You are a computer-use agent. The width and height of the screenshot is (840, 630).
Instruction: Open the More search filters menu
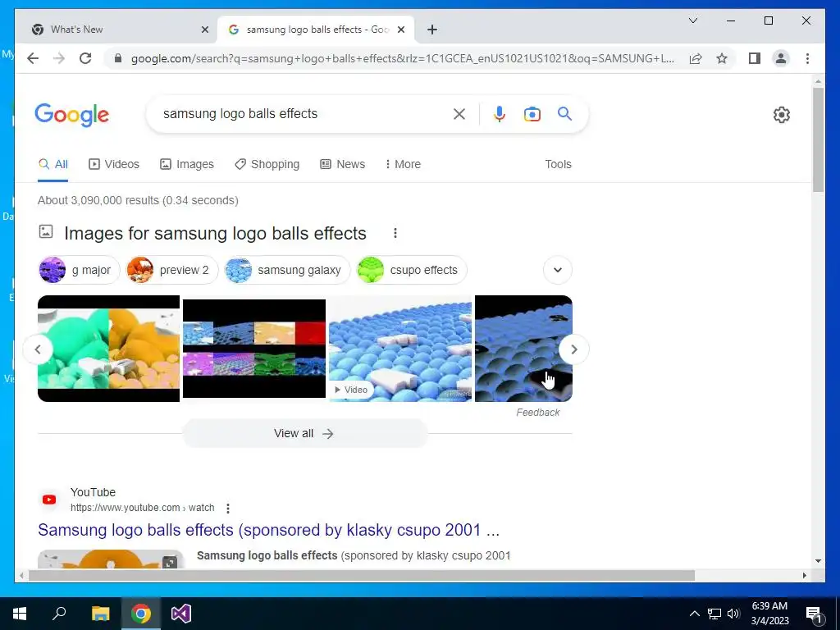click(x=403, y=164)
